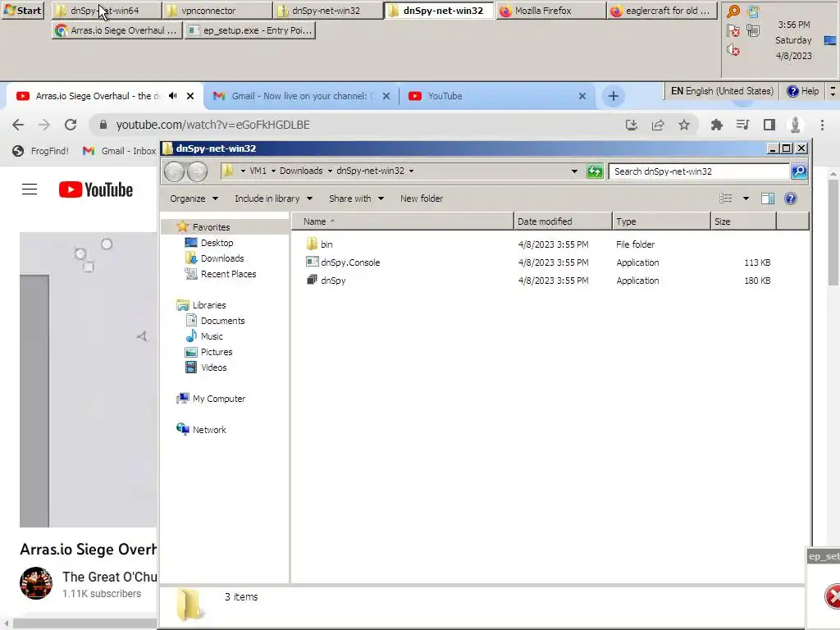Click the Search dnSpy-net-win32 field
The image size is (840, 630).
pyautogui.click(x=699, y=171)
